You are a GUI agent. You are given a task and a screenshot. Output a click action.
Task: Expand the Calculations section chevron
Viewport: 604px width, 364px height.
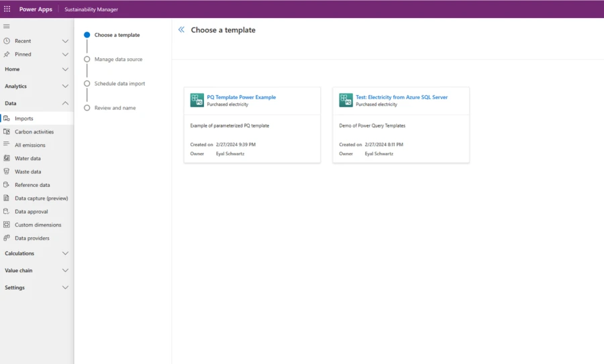point(65,253)
